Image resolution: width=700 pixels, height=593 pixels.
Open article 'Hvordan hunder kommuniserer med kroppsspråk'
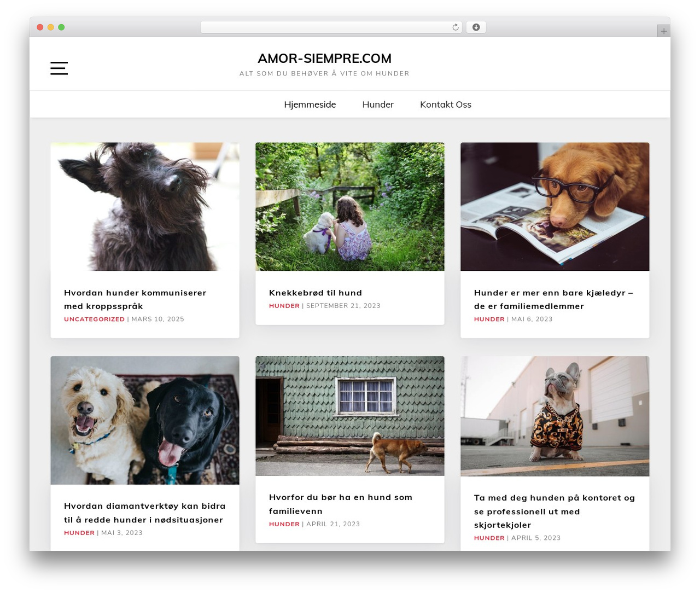135,299
